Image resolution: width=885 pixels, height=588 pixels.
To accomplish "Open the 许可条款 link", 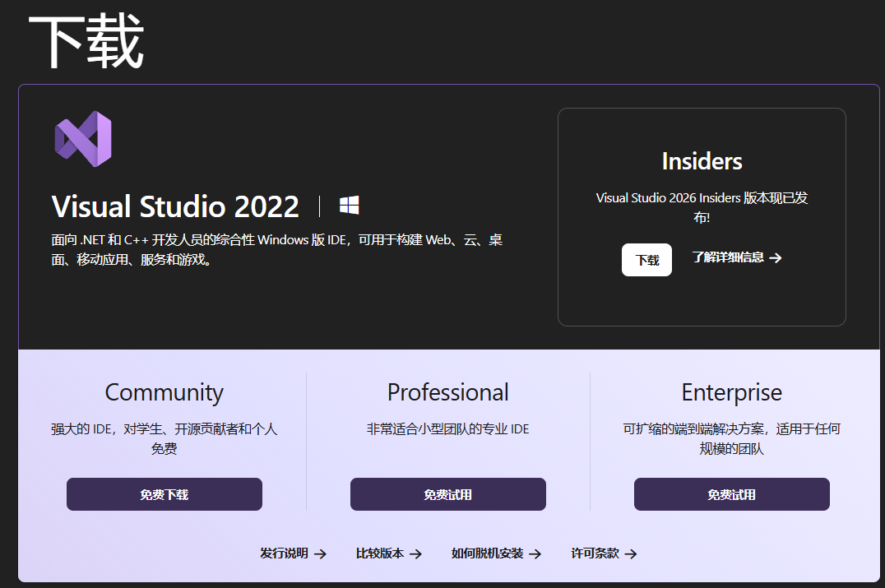I will (x=604, y=553).
